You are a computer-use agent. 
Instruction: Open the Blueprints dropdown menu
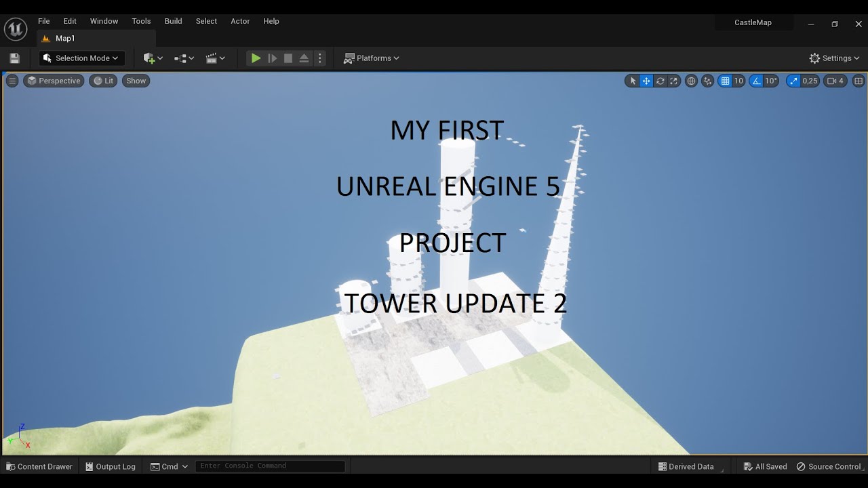pyautogui.click(x=184, y=58)
